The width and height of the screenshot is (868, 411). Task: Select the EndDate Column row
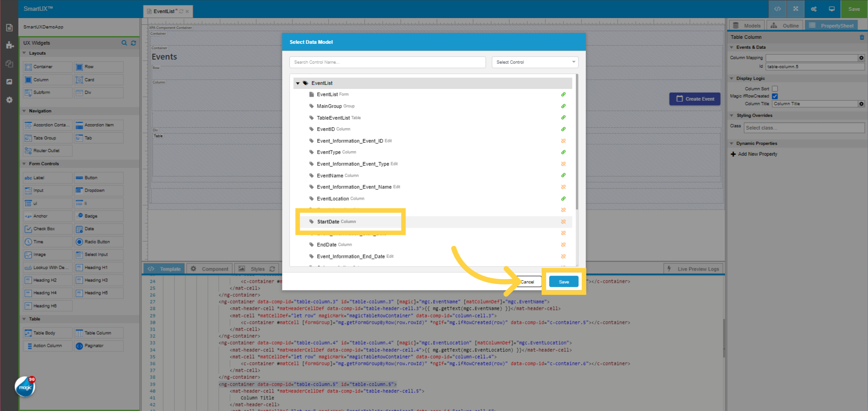click(x=433, y=245)
